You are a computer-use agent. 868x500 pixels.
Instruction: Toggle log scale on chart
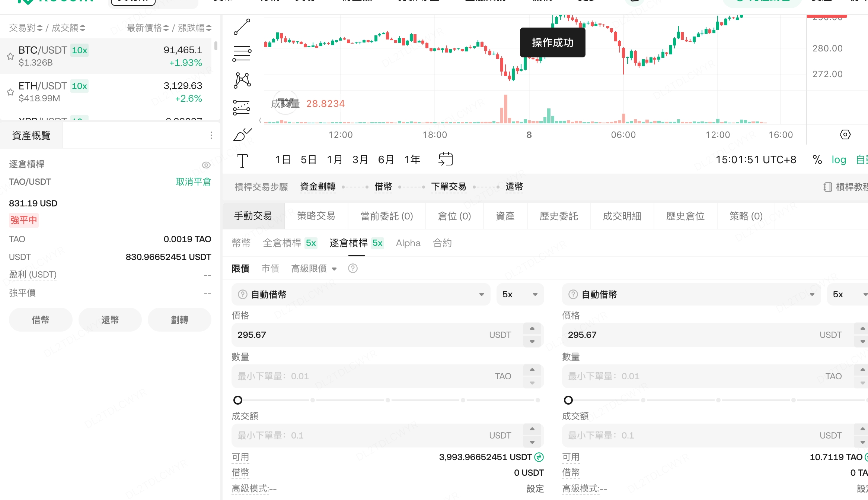(x=839, y=160)
